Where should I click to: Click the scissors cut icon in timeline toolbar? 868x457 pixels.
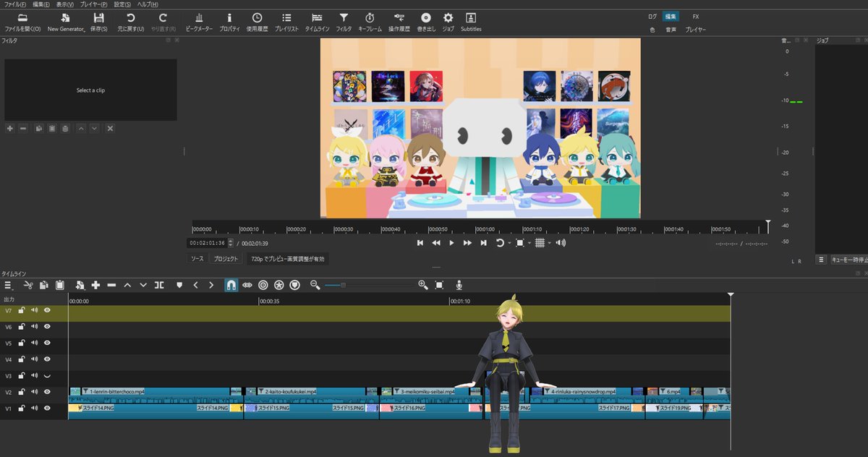[x=28, y=286]
